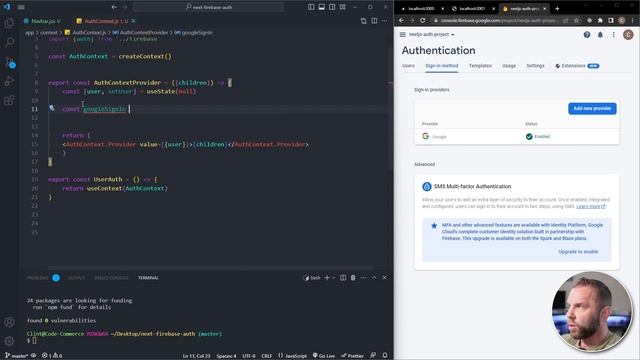Open a new browser tab
Image resolution: width=640 pixels, height=360 pixels.
click(557, 9)
